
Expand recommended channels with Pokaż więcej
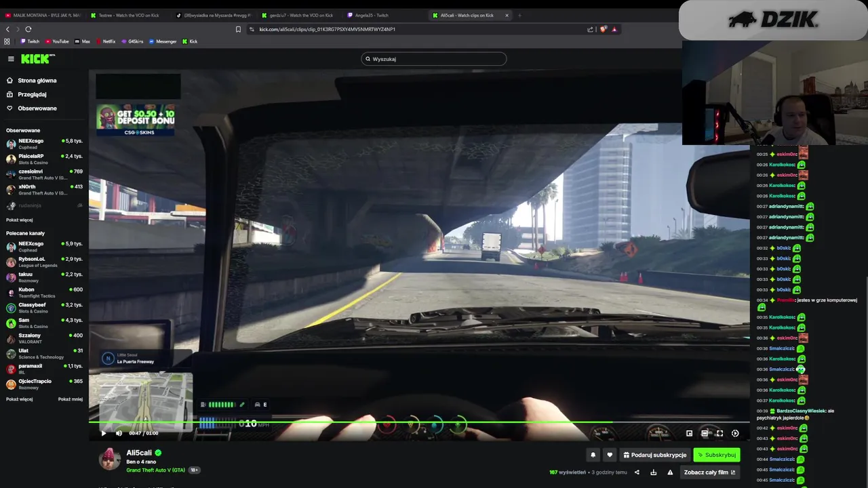pos(20,399)
